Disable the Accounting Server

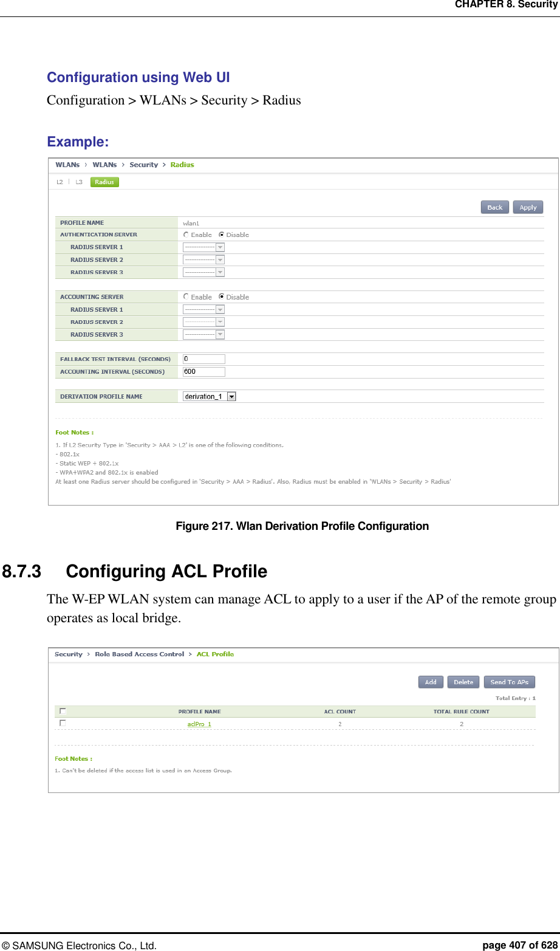[222, 297]
